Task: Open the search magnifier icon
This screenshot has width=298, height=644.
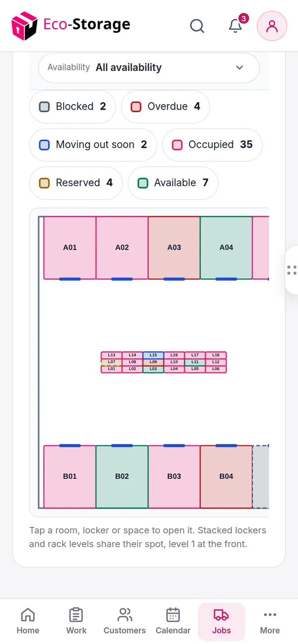Action: [x=197, y=26]
